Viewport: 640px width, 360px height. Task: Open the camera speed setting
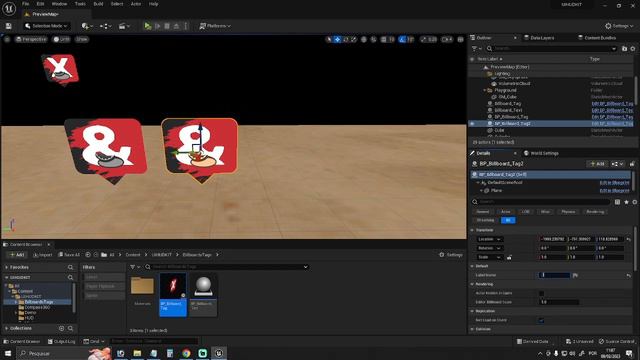[447, 39]
